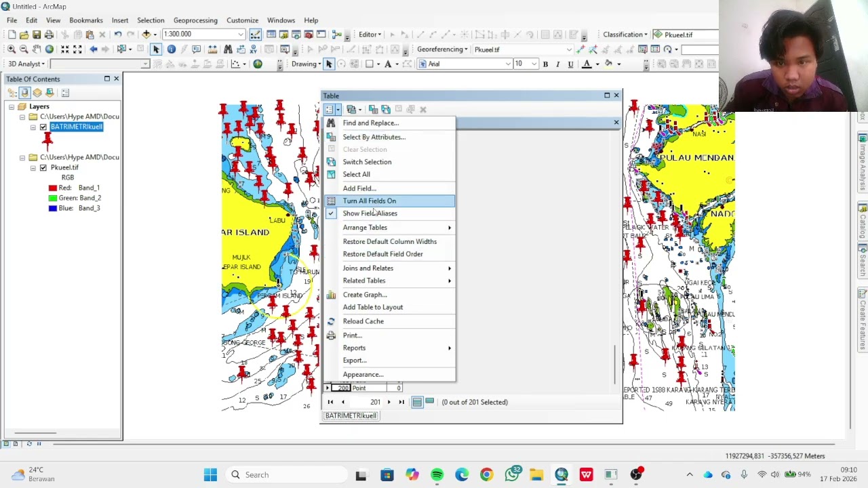Click the Open document folder icon
Viewport: 868px width, 488px height.
[24, 35]
